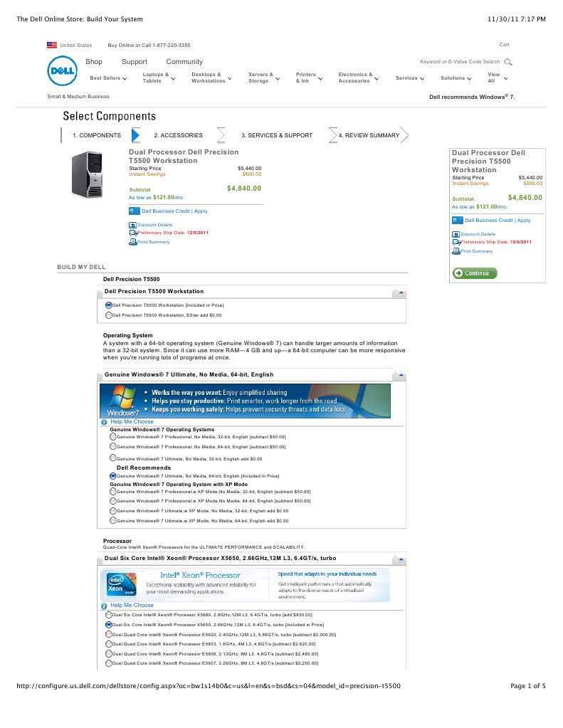Go to 2. Accessories step
This screenshot has width=563, height=728.
click(x=179, y=135)
